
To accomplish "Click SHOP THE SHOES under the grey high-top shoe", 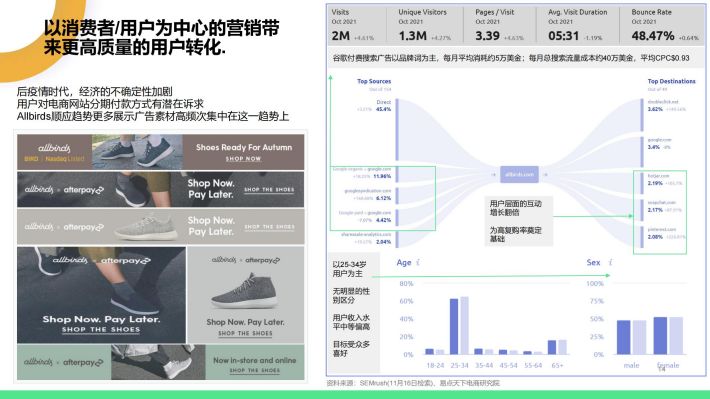I will pyautogui.click(x=245, y=333).
